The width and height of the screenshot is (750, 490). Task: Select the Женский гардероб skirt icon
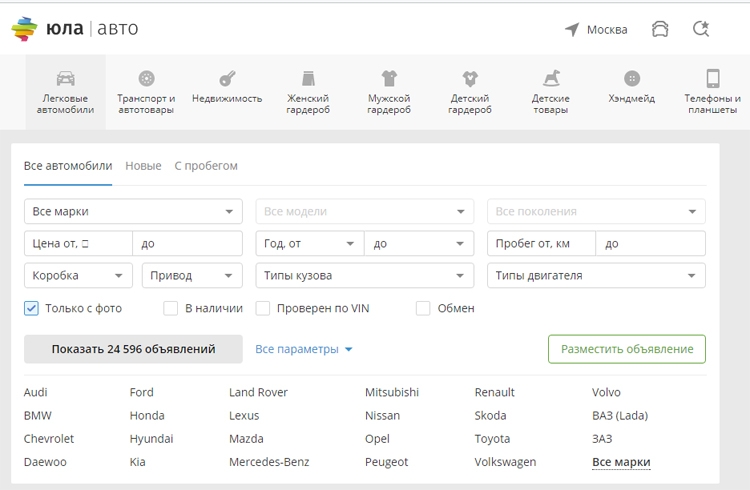[308, 78]
